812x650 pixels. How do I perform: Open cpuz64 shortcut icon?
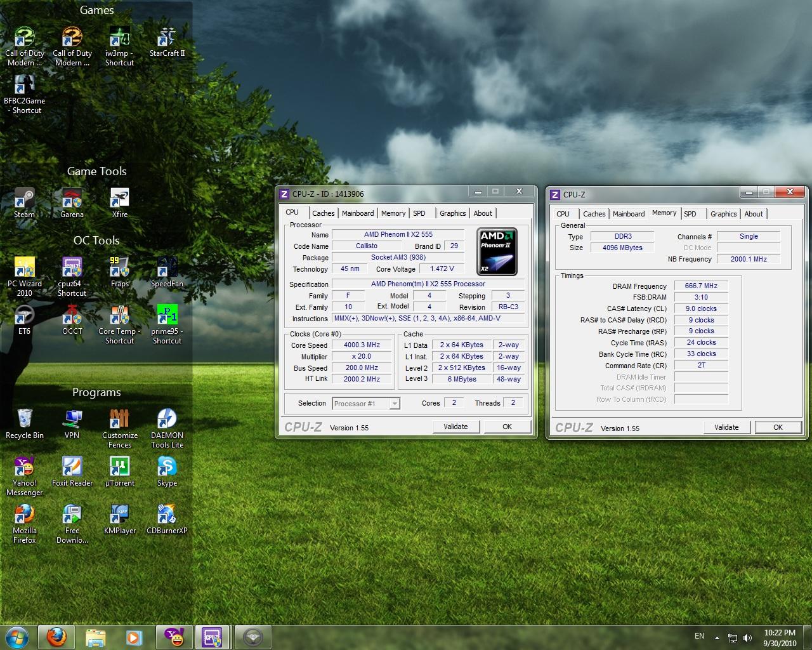72,277
